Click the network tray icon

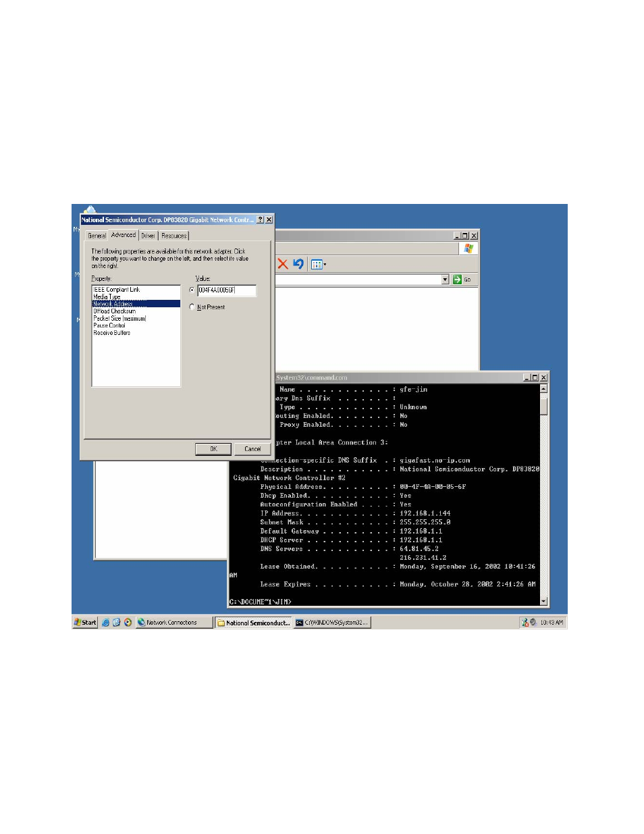coord(525,623)
